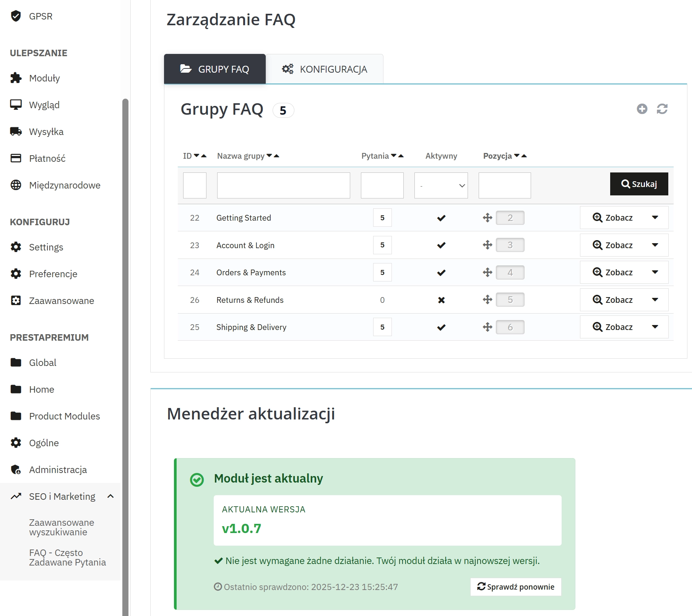Viewport: 692px width, 616px height.
Task: Open Płatność via the card icon
Action: click(x=16, y=158)
